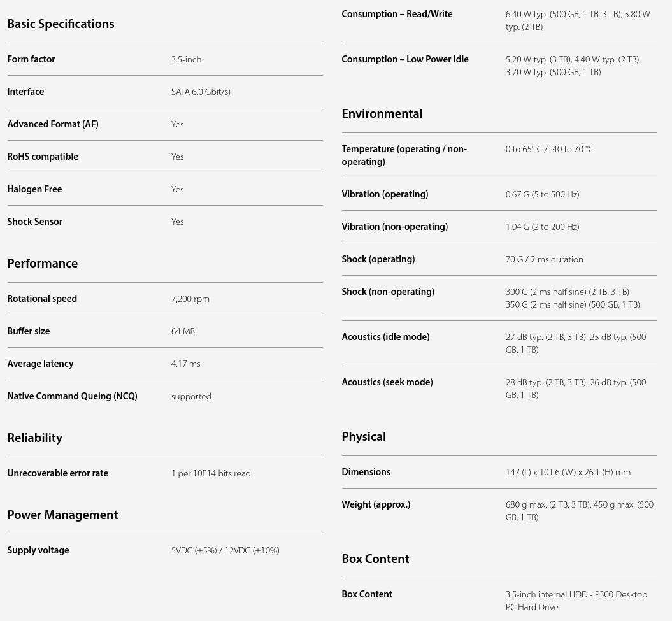Click the Consumption – Low Power Idle label
672x621 pixels.
coord(405,59)
